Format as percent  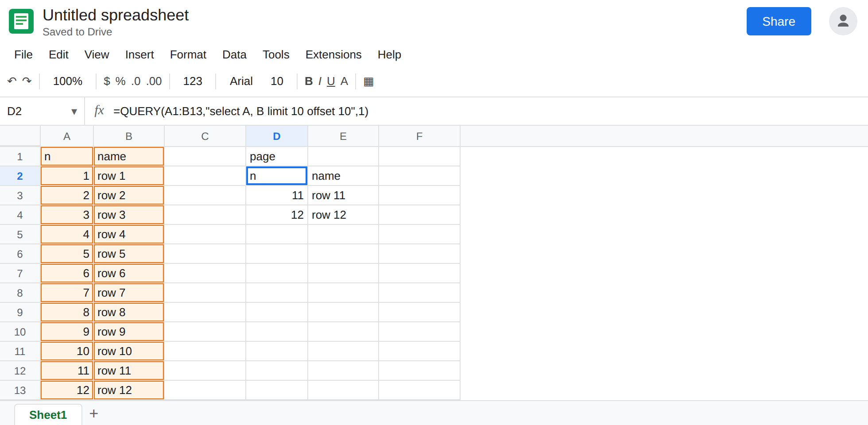coord(120,81)
